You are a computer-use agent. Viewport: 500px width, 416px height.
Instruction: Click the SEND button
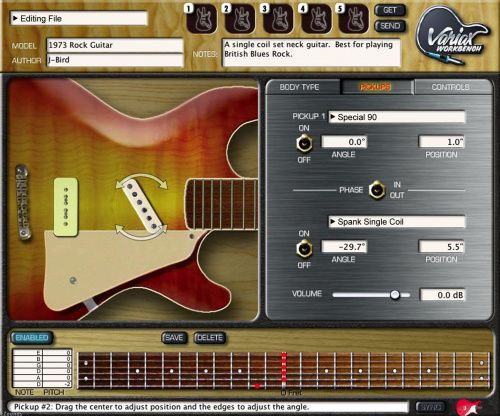390,26
